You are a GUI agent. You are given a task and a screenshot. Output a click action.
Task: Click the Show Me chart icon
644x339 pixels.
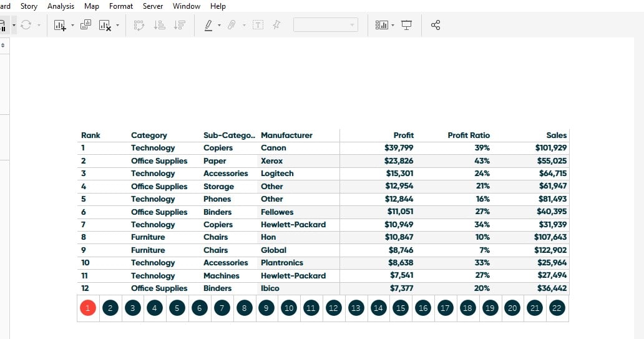point(381,25)
